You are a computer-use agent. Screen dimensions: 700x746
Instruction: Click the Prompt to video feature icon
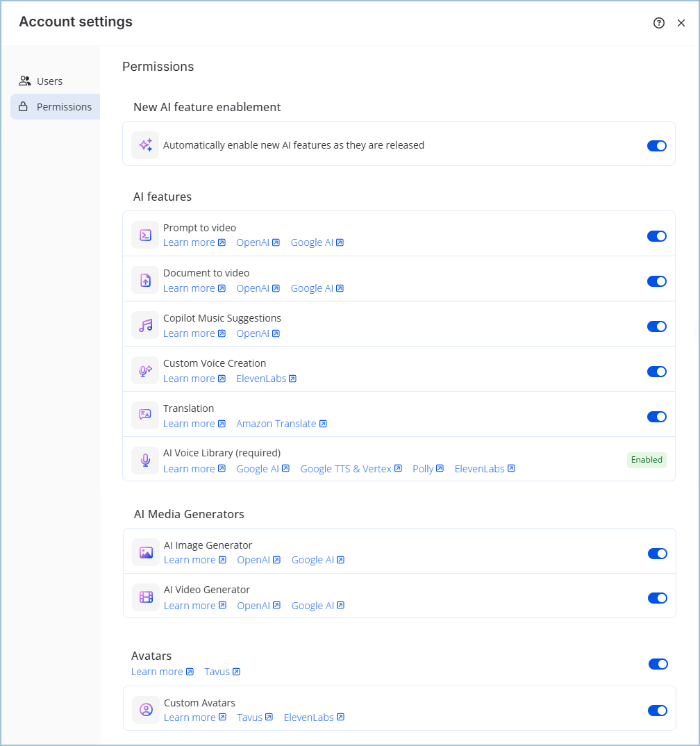coord(145,235)
